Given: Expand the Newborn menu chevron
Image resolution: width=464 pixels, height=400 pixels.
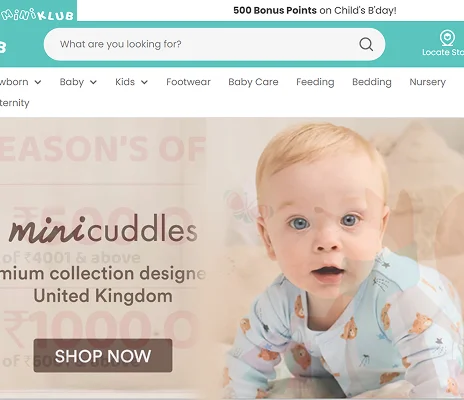Looking at the screenshot, I should [x=38, y=82].
